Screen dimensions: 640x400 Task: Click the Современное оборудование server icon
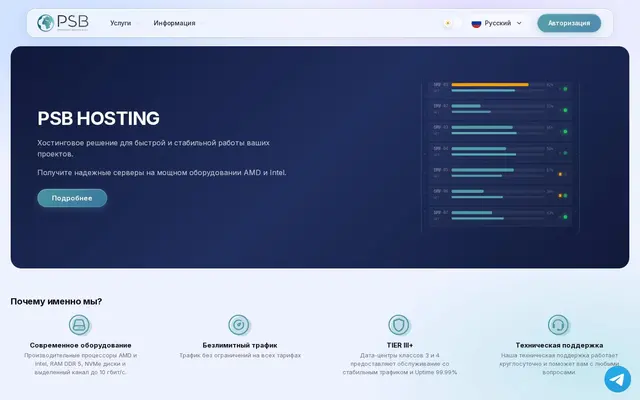coord(79,325)
